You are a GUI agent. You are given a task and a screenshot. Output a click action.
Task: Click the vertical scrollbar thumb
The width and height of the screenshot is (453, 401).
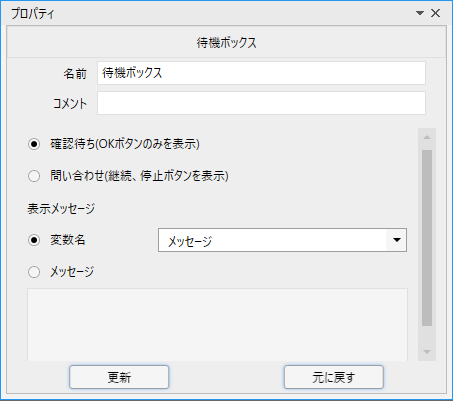[427, 238]
